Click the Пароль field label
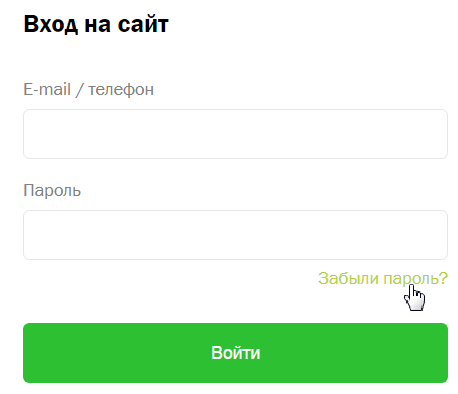Viewport: 458px width, 394px height. click(52, 191)
